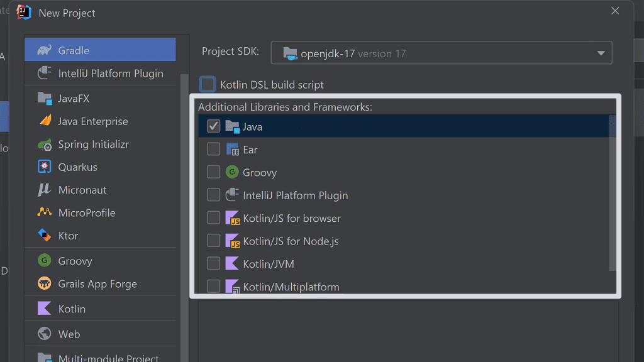The height and width of the screenshot is (362, 644).
Task: Open the Ktor project generator
Action: 44,235
